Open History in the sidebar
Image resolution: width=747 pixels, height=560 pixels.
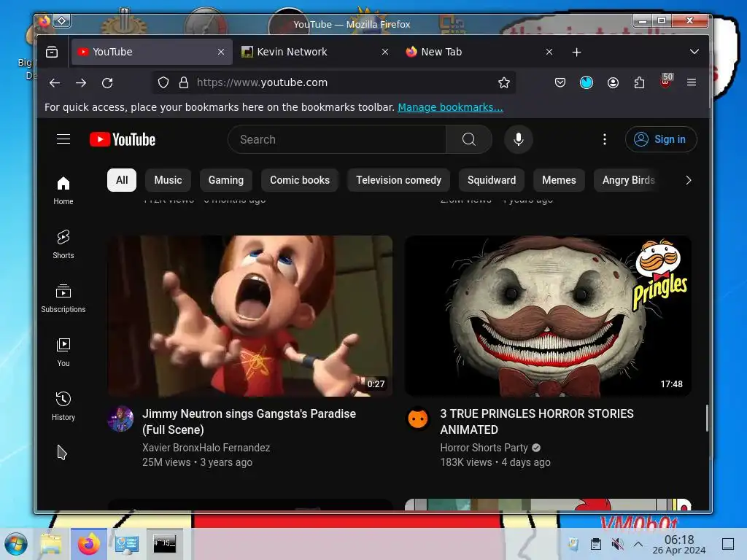[x=63, y=406]
